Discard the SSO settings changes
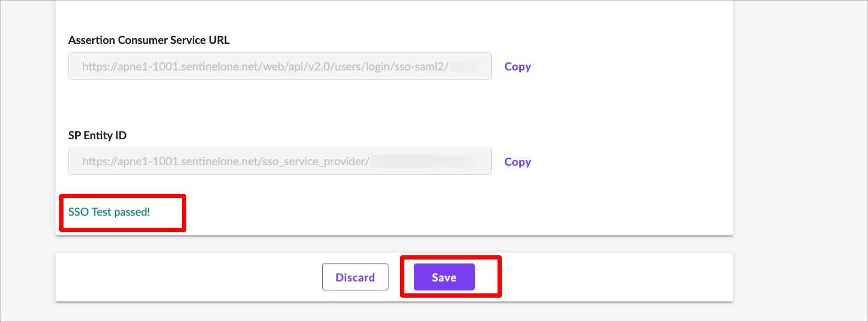This screenshot has width=868, height=322. click(x=355, y=278)
